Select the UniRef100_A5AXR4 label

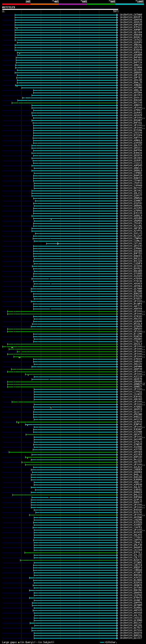131,35
